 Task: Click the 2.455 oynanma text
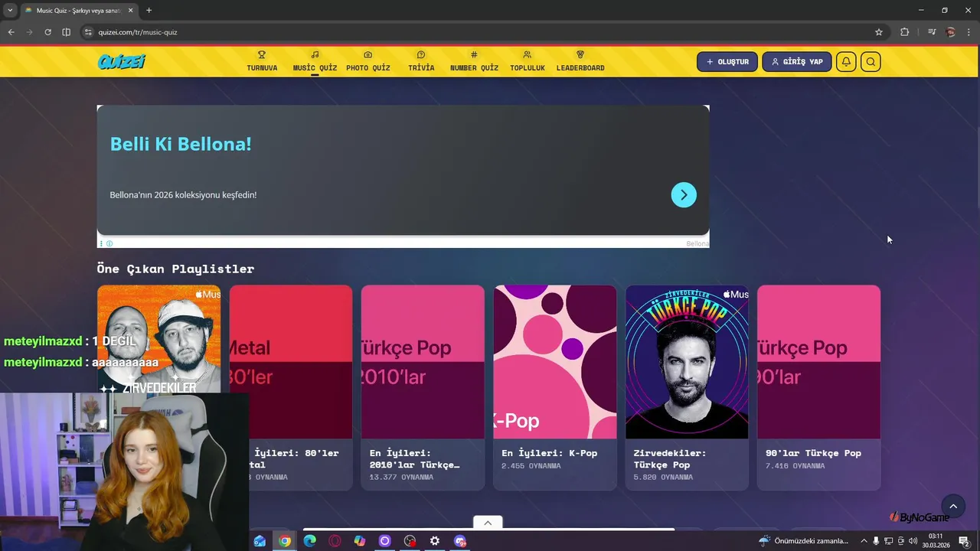531,466
